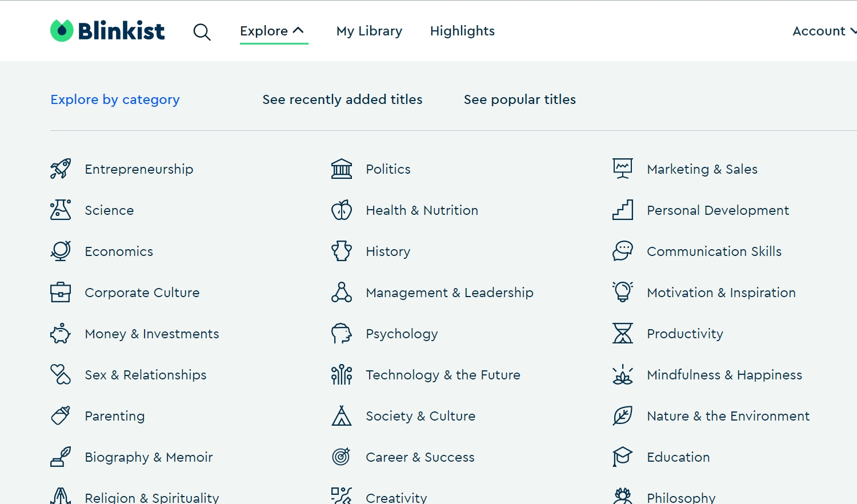Open the My Library tab
This screenshot has width=857, height=504.
pos(369,31)
